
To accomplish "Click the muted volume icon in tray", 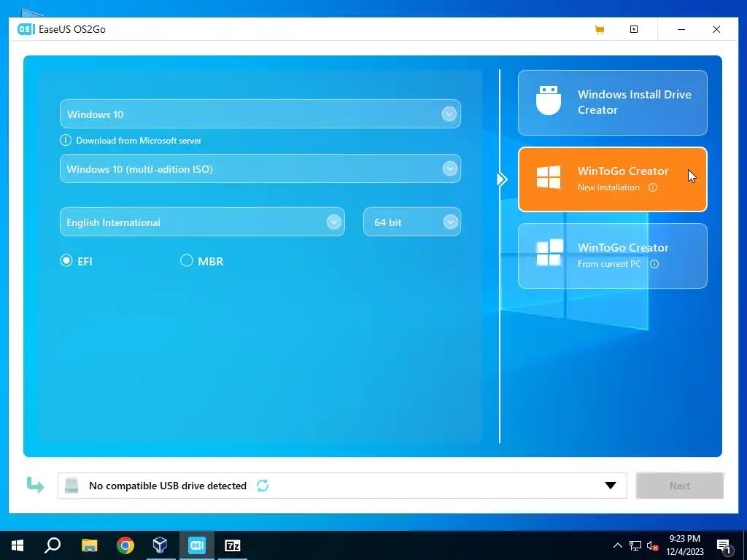I will pyautogui.click(x=652, y=545).
